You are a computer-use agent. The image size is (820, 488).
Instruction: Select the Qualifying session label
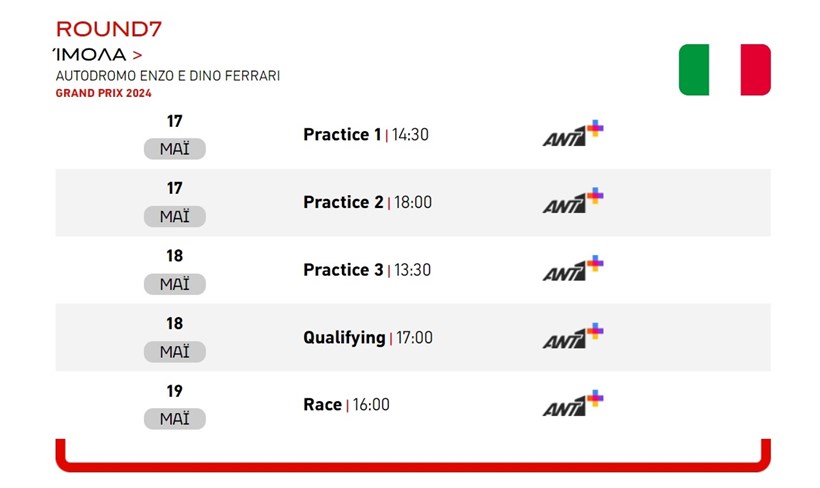[344, 338]
